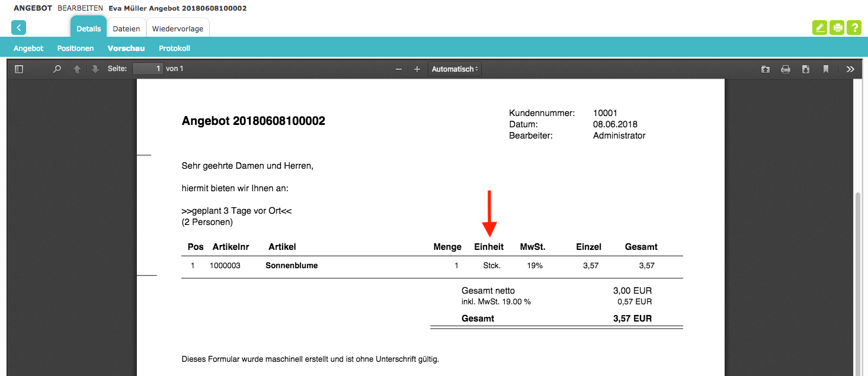The height and width of the screenshot is (376, 868).
Task: Click the Stck. unit cell
Action: (492, 266)
